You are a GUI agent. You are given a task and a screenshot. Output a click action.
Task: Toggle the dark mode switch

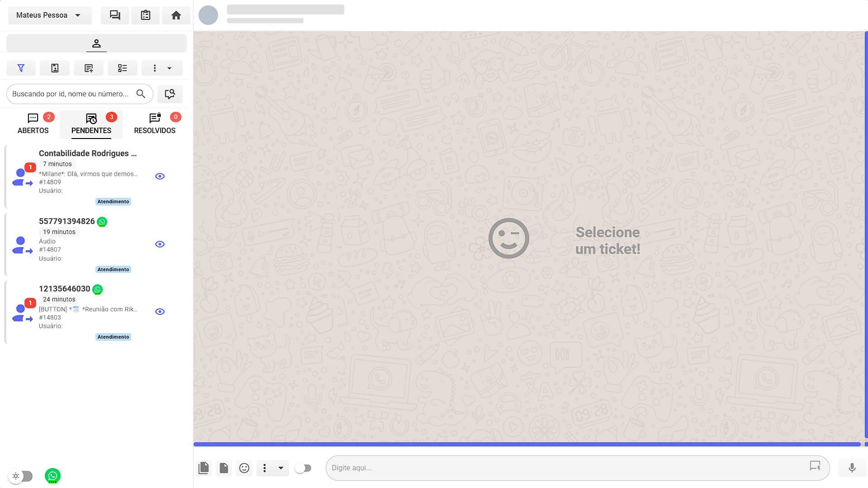21,476
